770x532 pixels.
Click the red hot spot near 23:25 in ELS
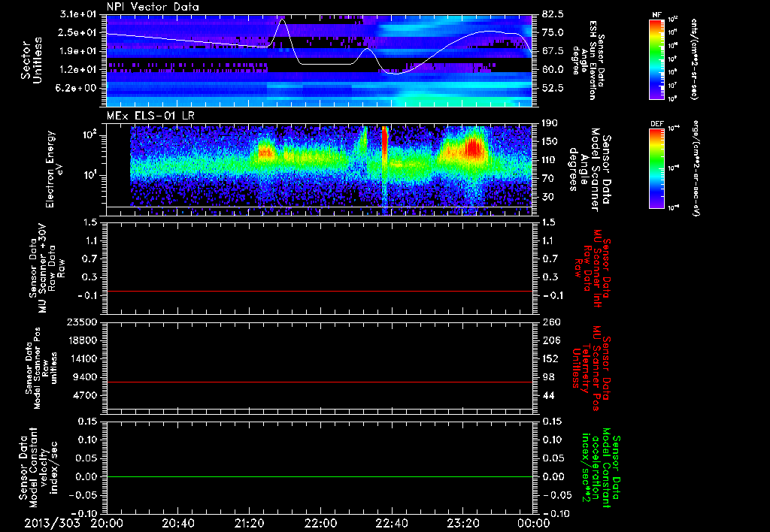[473, 147]
